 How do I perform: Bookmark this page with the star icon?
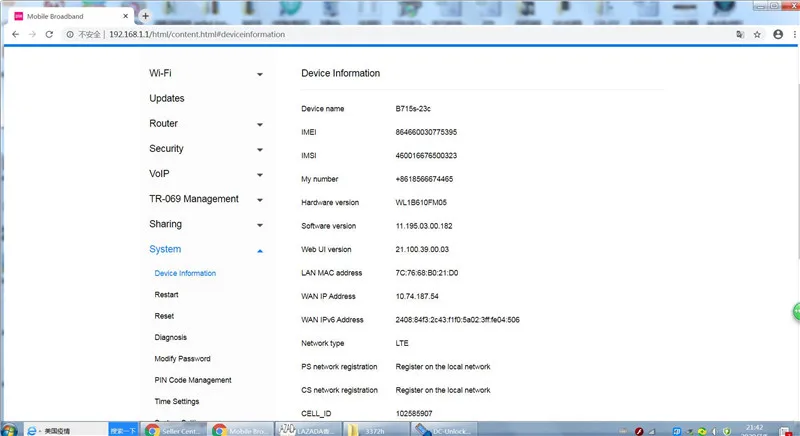(757, 34)
